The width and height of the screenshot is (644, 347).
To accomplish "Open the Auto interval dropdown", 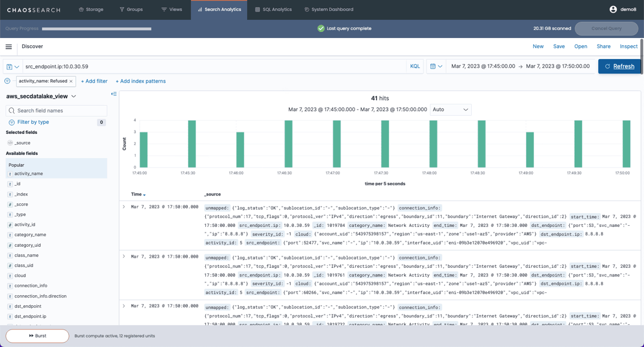I will (450, 110).
